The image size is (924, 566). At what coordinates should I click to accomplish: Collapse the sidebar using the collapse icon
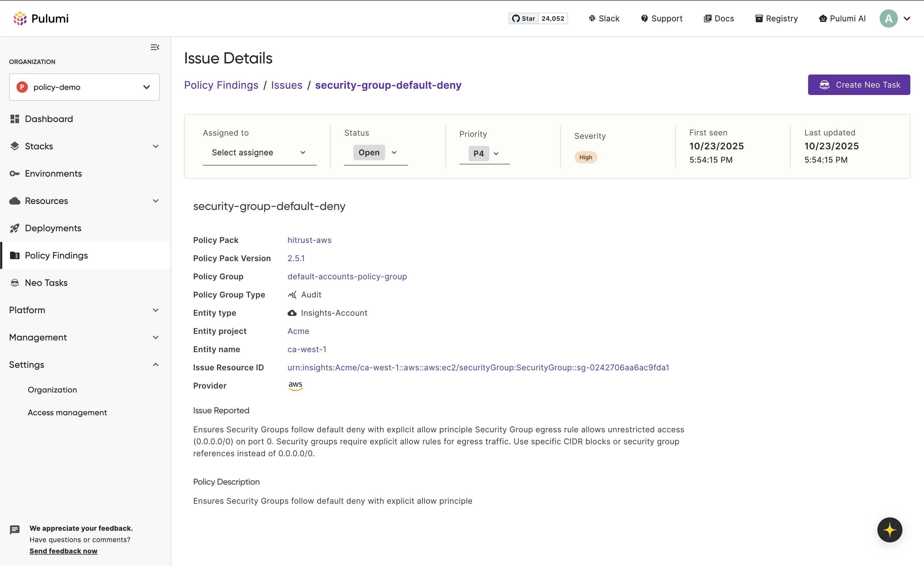(x=155, y=47)
